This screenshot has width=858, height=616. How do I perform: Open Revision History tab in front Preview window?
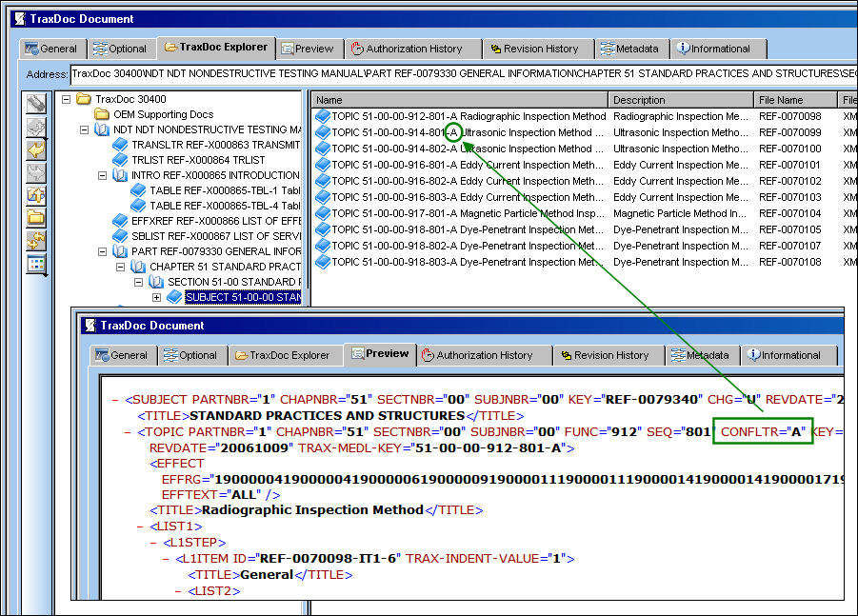[609, 355]
